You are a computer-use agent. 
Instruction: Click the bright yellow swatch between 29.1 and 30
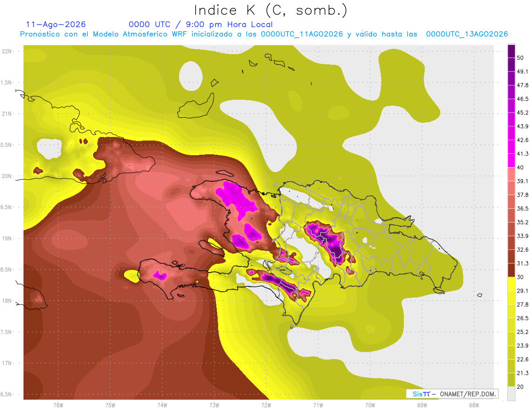pyautogui.click(x=511, y=284)
